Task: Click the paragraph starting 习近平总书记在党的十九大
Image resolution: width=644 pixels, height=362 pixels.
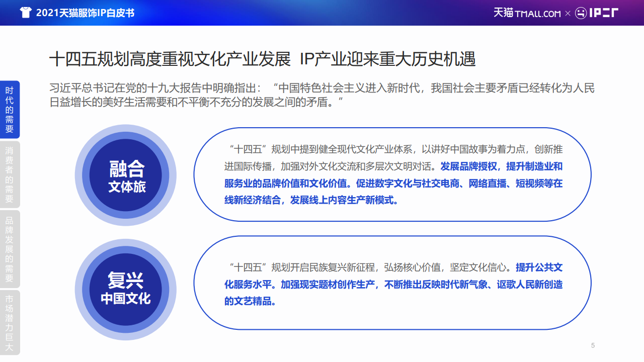Action: pos(322,96)
